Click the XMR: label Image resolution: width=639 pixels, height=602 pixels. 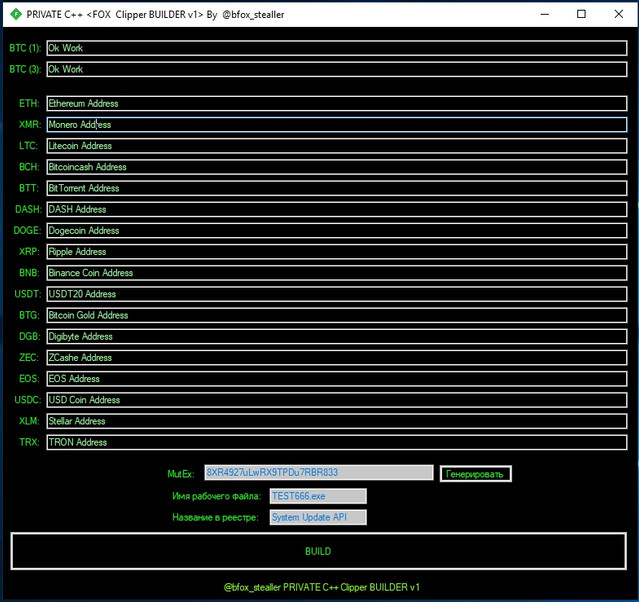(x=30, y=125)
